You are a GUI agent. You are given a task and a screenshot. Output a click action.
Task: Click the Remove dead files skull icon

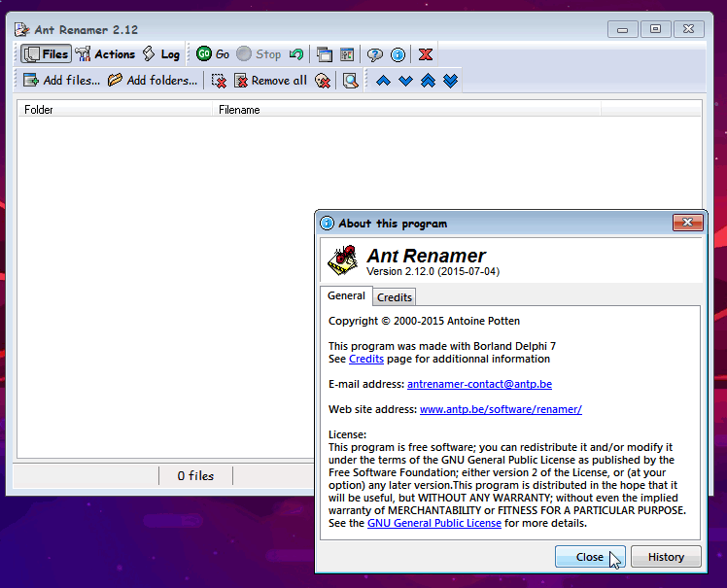(x=323, y=81)
